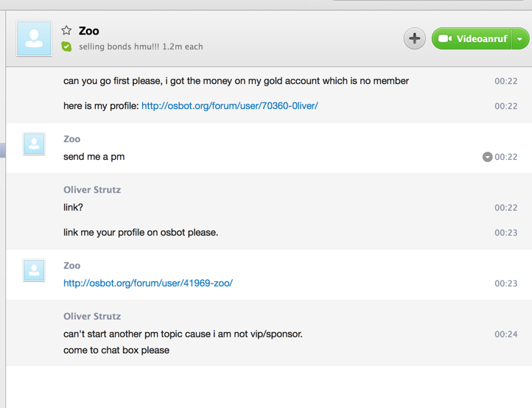Image resolution: width=532 pixels, height=408 pixels.
Task: Click the green online status icon
Action: [66, 46]
